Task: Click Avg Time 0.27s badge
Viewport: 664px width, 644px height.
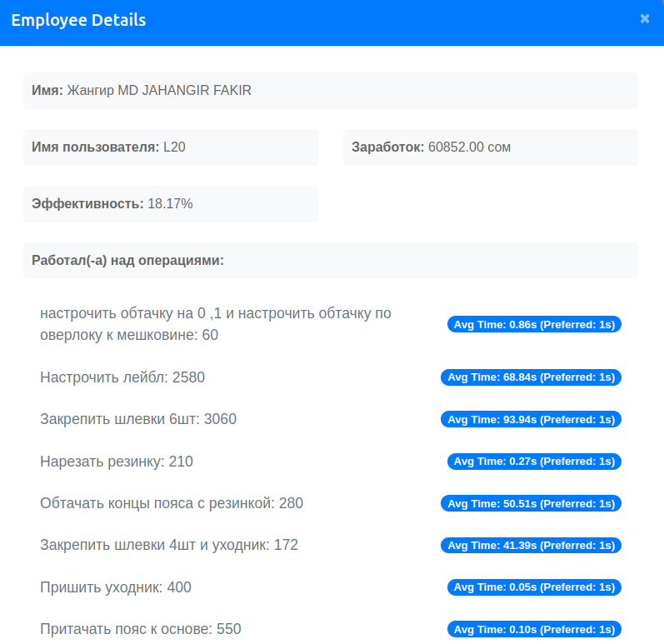Action: (534, 461)
